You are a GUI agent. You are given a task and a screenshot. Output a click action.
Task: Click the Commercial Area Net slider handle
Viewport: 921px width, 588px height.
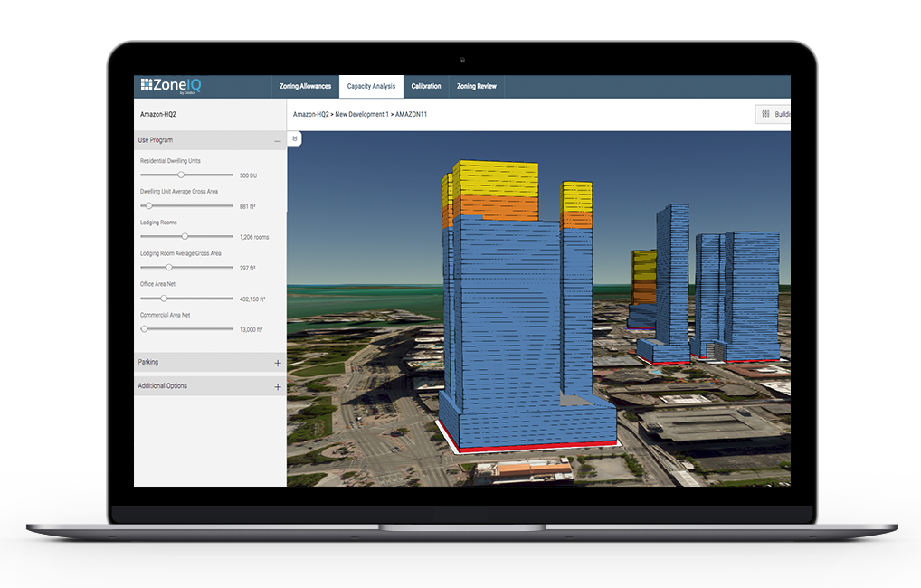point(143,327)
